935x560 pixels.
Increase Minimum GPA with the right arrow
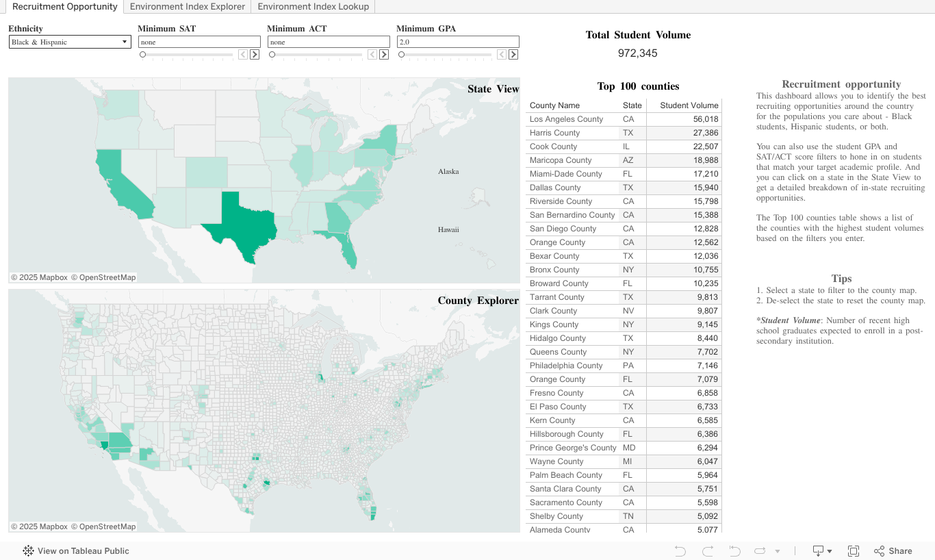[513, 55]
